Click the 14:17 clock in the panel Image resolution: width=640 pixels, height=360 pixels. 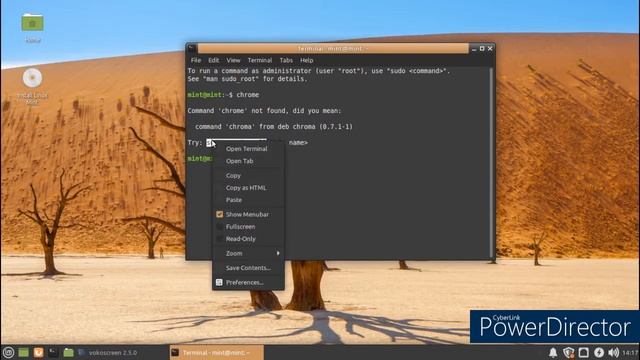point(630,352)
